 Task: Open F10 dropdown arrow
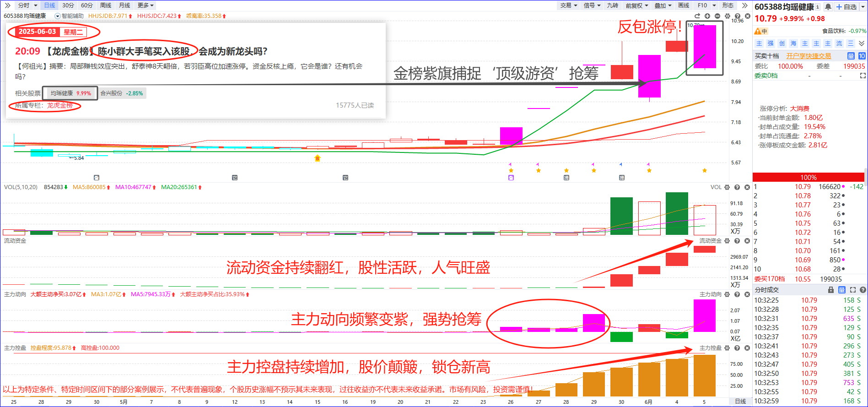point(714,5)
